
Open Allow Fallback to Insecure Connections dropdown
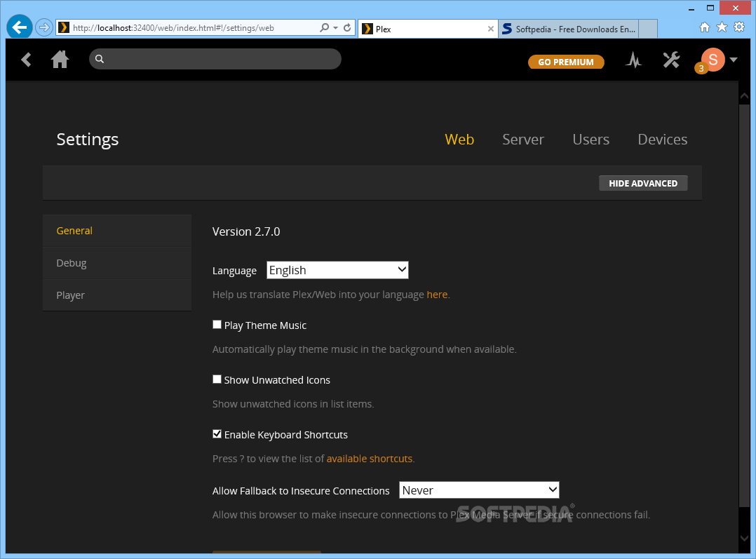coord(479,490)
